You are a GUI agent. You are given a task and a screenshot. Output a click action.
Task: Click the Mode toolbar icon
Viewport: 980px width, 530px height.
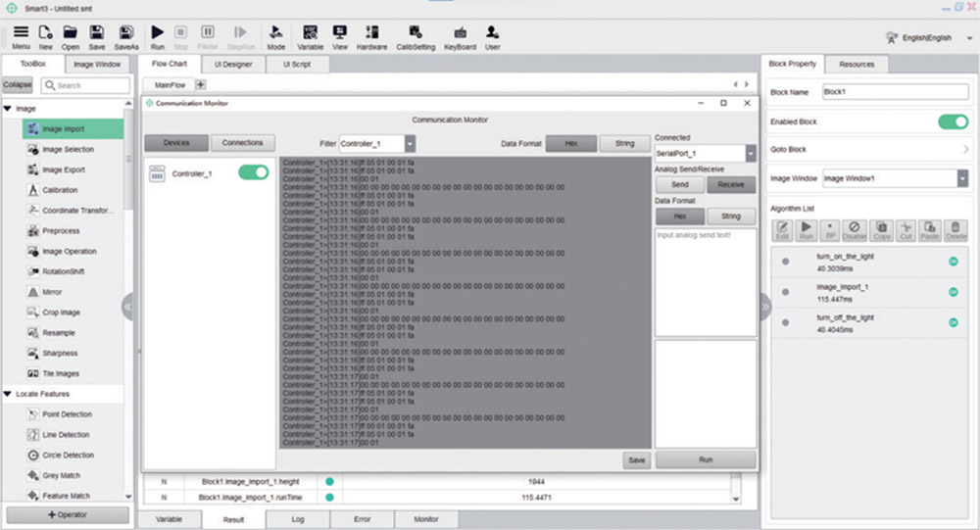pos(275,37)
